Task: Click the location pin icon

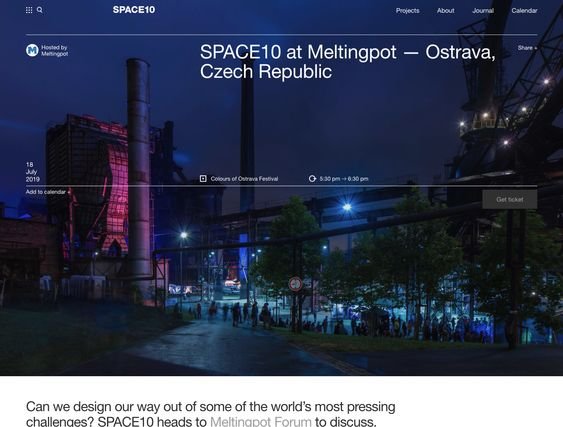Action: (203, 178)
